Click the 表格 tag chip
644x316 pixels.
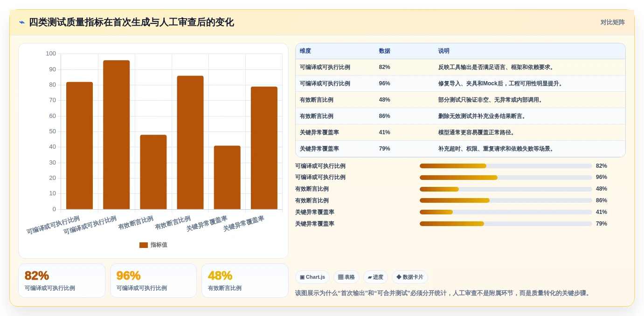tap(346, 277)
